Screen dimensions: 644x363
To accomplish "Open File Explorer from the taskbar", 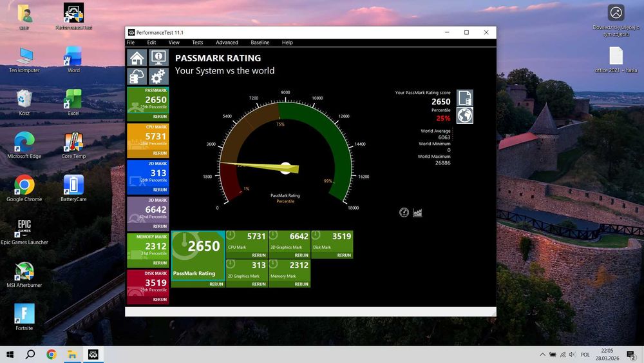I will tap(72, 355).
